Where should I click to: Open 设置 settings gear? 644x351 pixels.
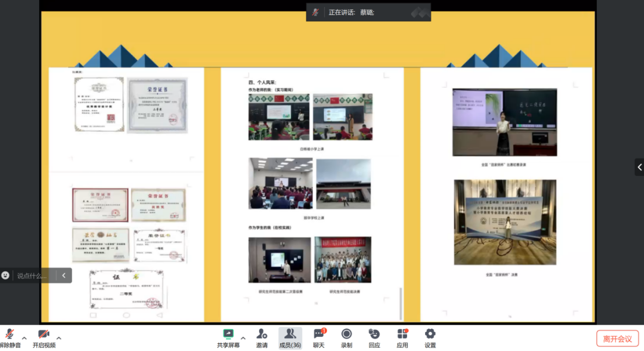(x=430, y=334)
